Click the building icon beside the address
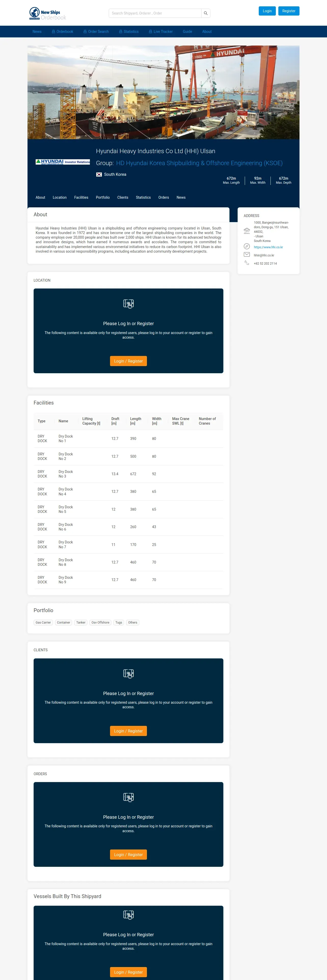This screenshot has height=980, width=327. [x=247, y=231]
